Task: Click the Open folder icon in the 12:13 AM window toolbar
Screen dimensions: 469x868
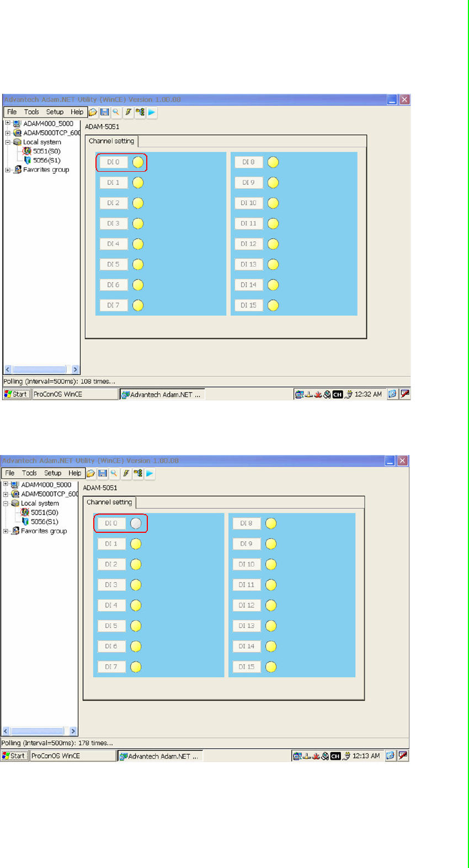Action: tap(90, 473)
